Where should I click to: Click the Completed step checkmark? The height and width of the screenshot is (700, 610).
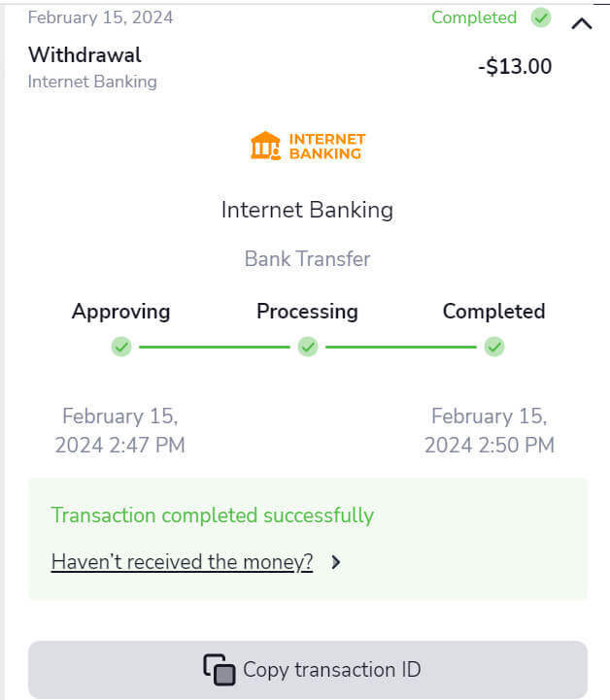[x=493, y=347]
